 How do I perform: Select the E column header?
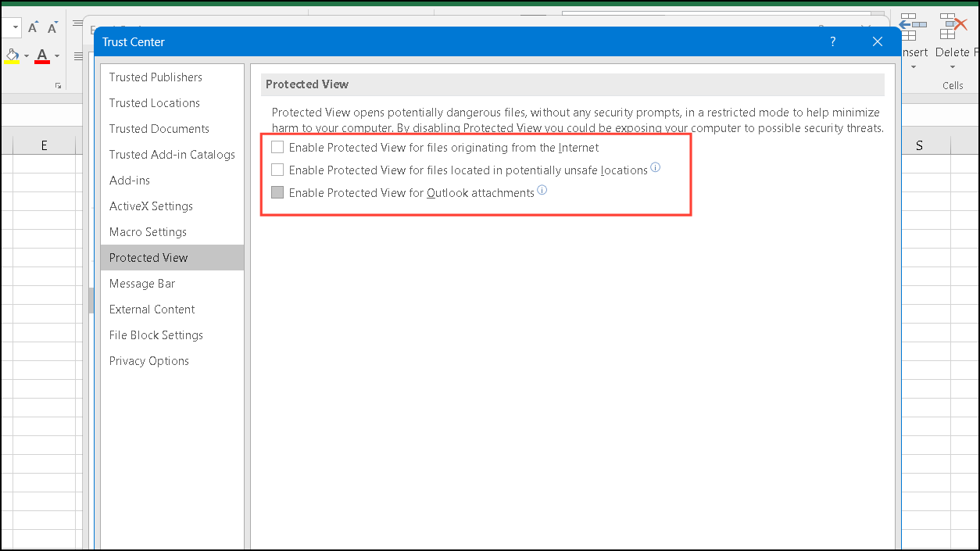click(x=44, y=144)
